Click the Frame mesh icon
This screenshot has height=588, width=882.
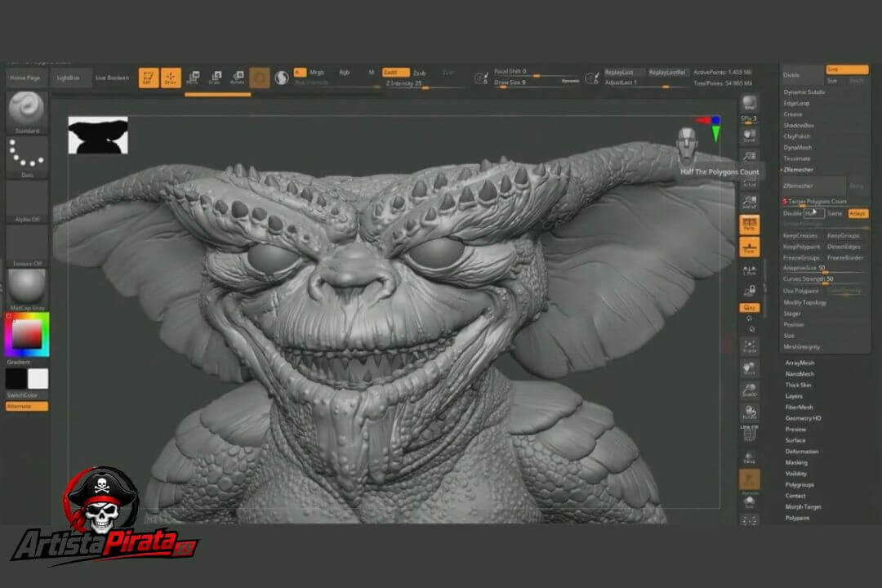click(x=749, y=346)
